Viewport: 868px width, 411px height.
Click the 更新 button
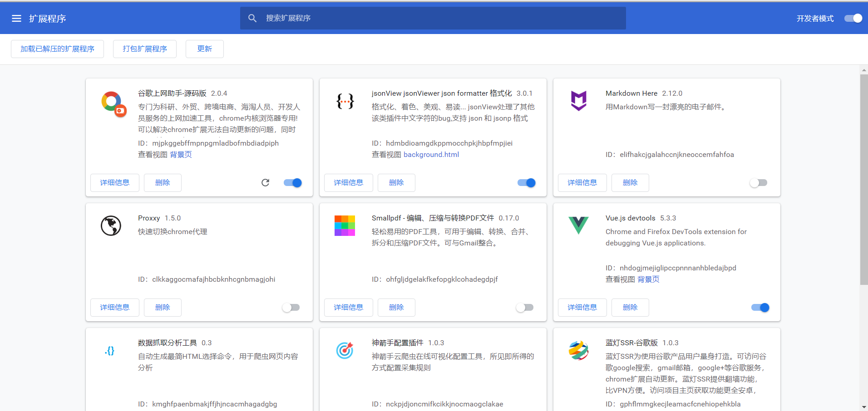pyautogui.click(x=205, y=49)
